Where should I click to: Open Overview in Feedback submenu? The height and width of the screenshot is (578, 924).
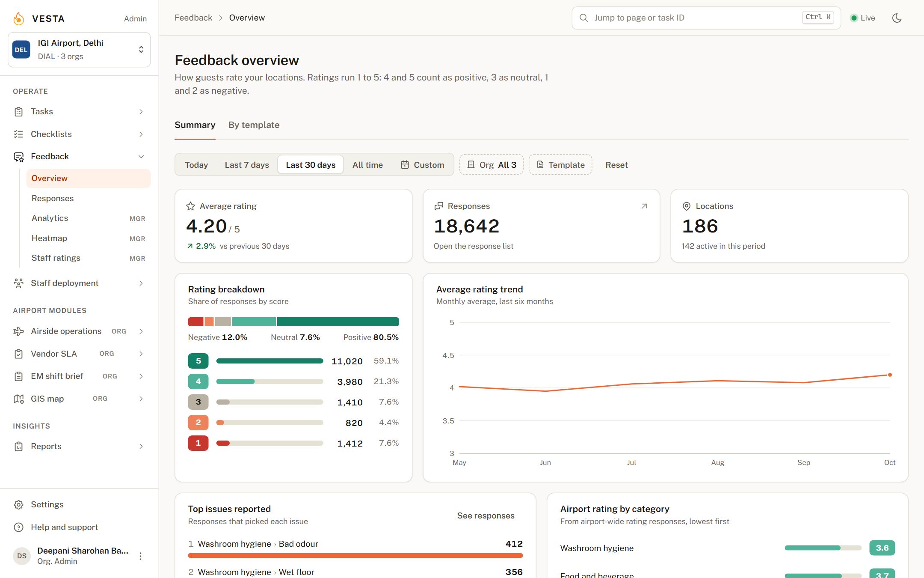[89, 179]
